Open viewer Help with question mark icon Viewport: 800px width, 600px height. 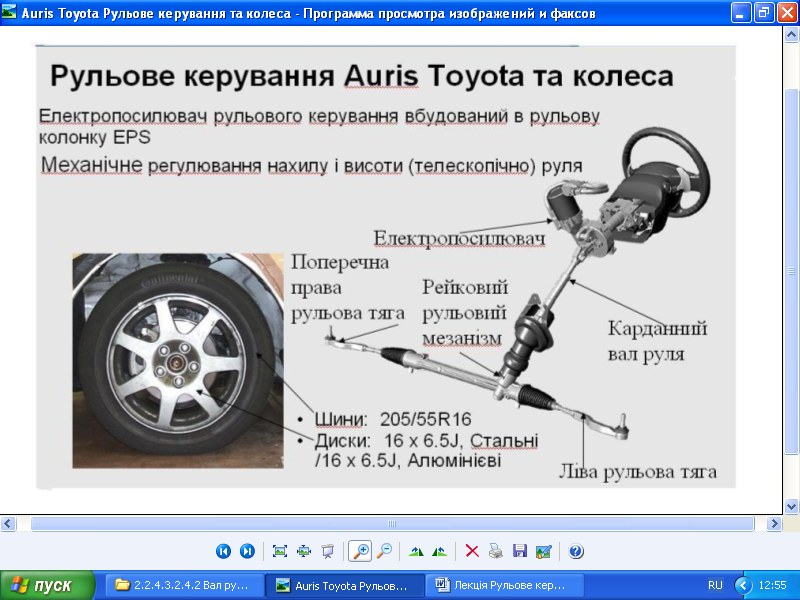[576, 551]
